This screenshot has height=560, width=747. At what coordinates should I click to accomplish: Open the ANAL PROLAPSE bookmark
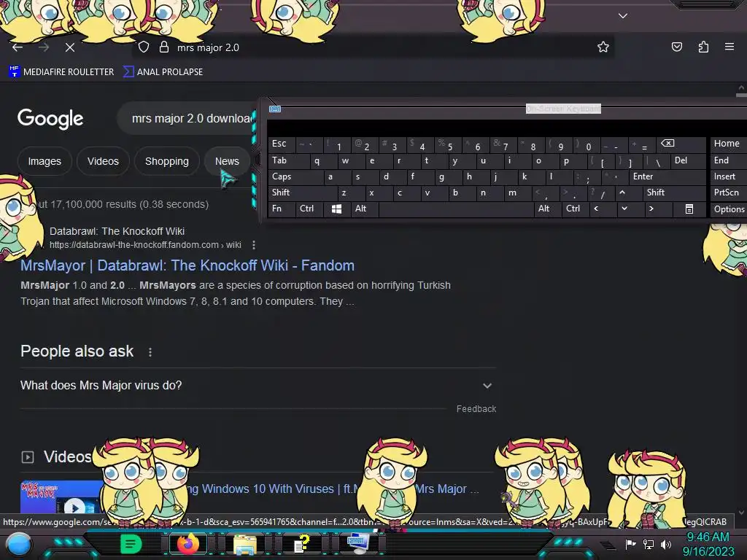point(163,72)
